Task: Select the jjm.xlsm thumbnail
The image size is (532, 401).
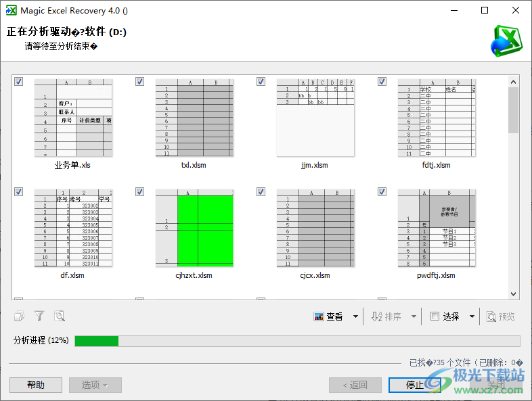Action: click(315, 118)
